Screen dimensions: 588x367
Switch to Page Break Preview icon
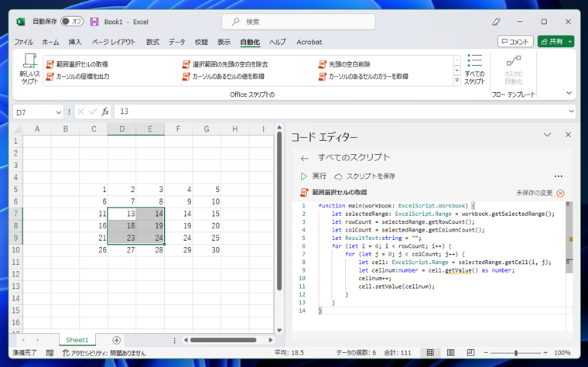471,353
